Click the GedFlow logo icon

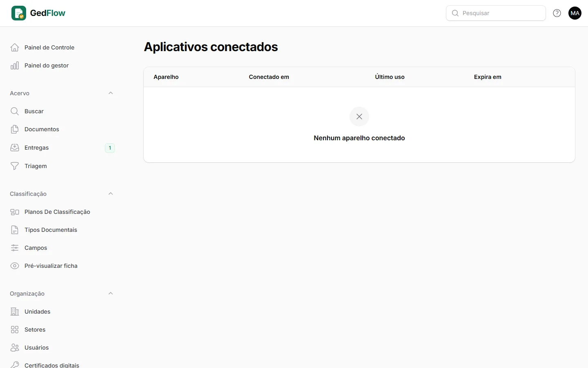(x=19, y=13)
